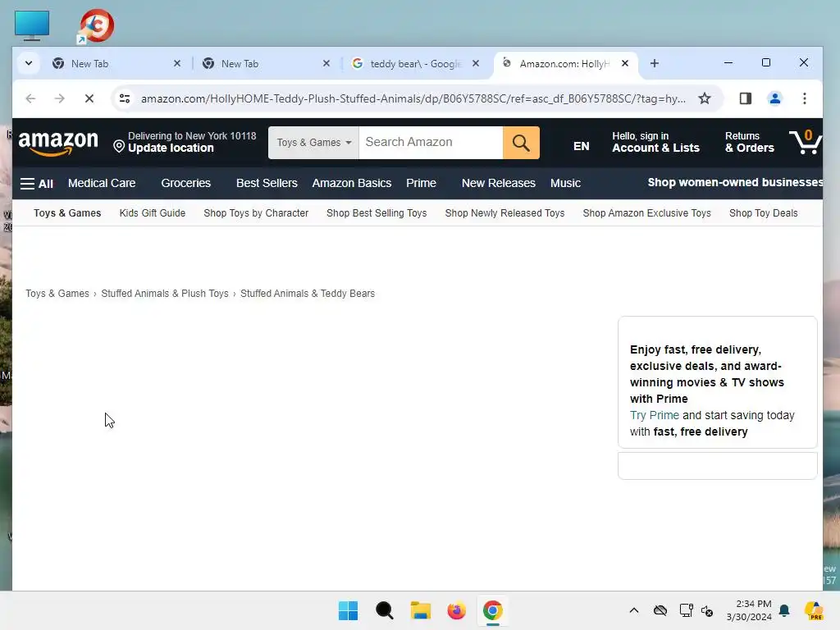Open Chrome three-dot menu
Image resolution: width=840 pixels, height=630 pixels.
[804, 98]
